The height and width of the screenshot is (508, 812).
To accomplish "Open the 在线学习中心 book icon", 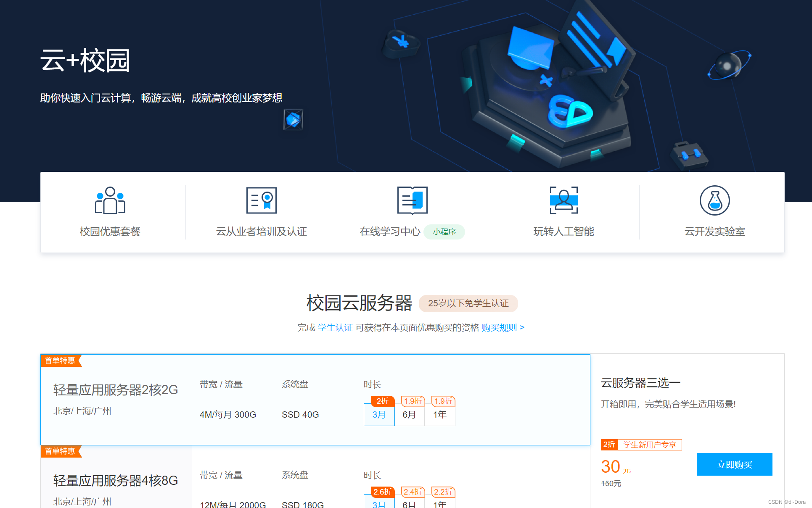I will click(412, 200).
